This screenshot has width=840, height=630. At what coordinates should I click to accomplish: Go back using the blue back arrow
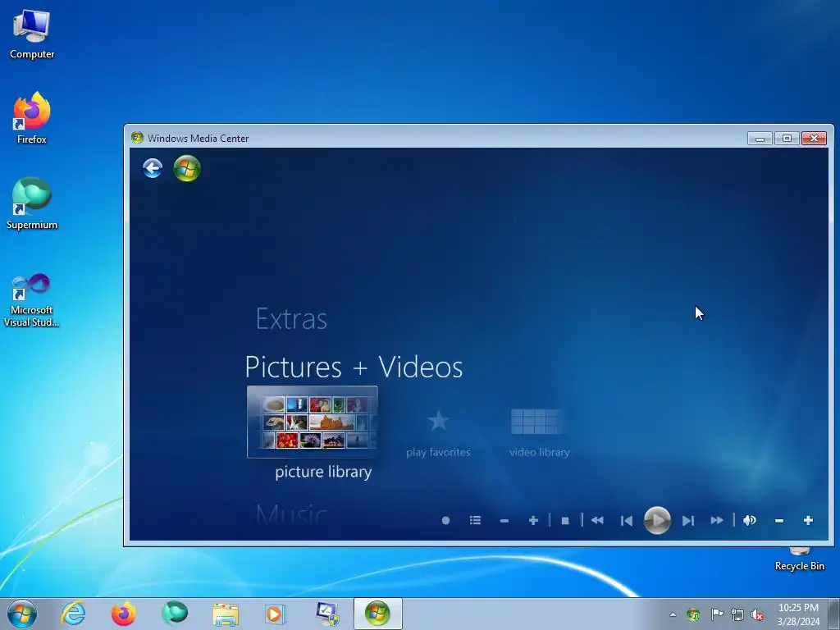tap(153, 168)
